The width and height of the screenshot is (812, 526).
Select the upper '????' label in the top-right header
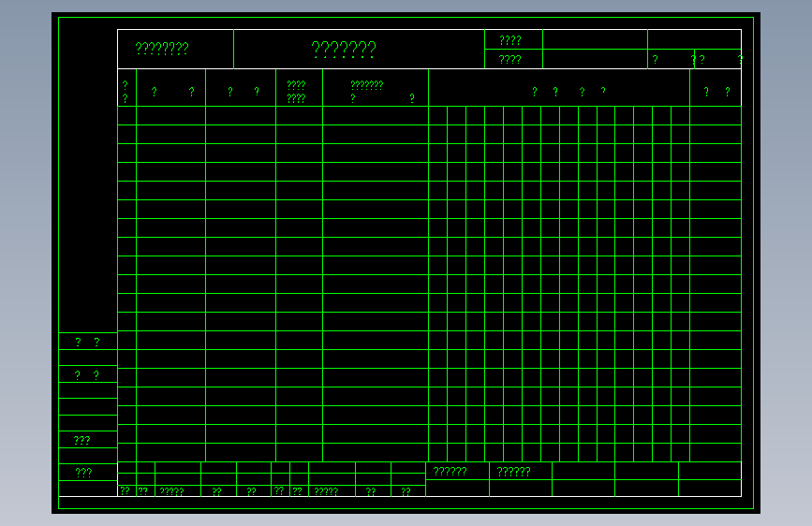[510, 40]
